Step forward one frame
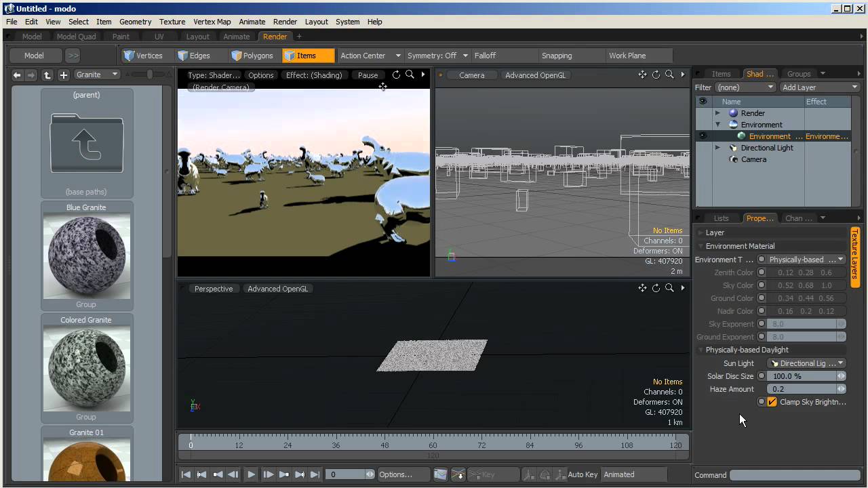Screen dimensions: 868x488 [268, 474]
